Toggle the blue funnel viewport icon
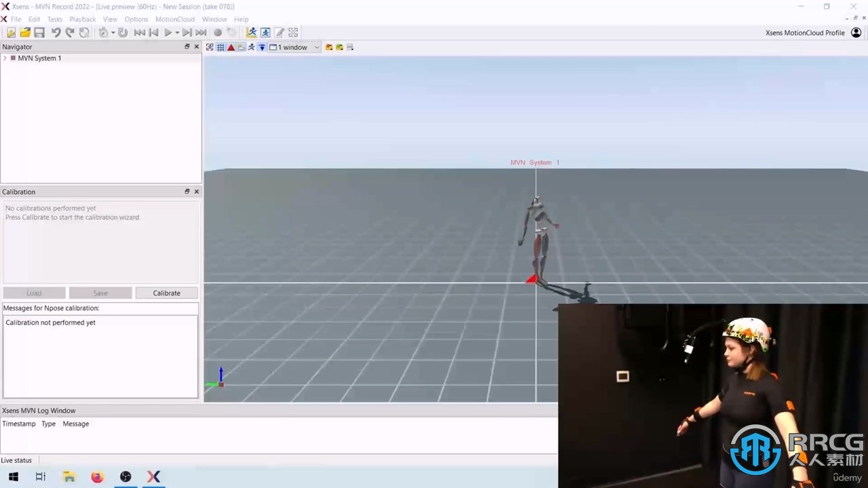 [x=262, y=47]
